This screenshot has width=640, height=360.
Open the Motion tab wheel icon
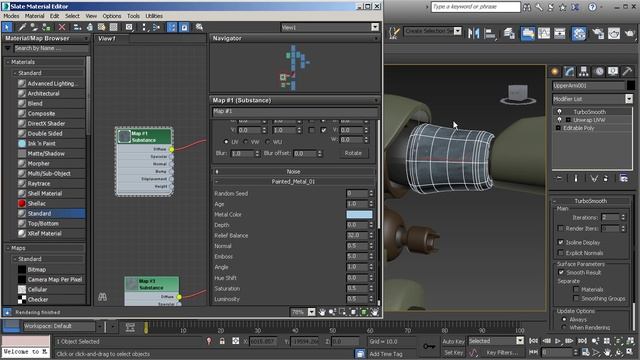tap(598, 72)
